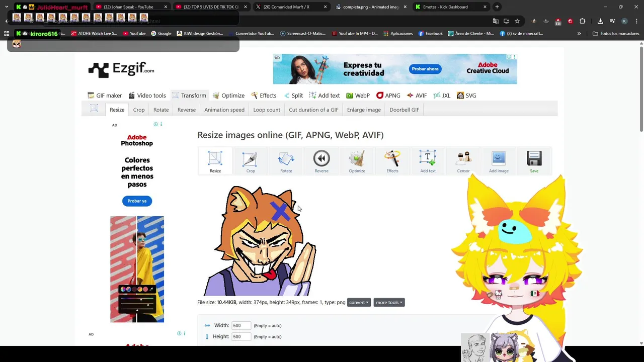This screenshot has height=362, width=644.
Task: Open GIF maker in the main menu
Action: 105,96
